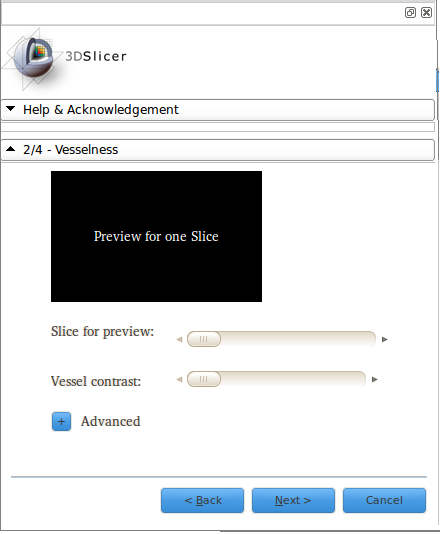Image resolution: width=440 pixels, height=534 pixels.
Task: Click the empty bar below Help & Acknowledgement
Action: [218, 127]
